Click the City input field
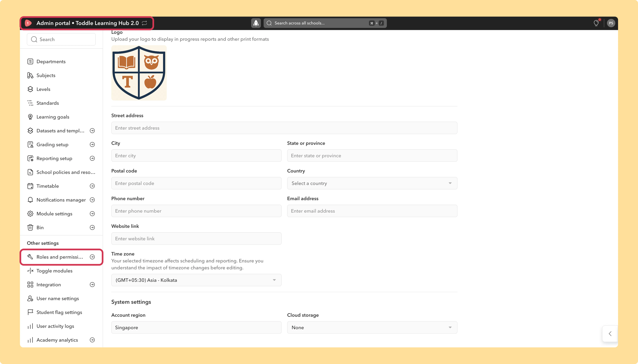The image size is (638, 364). 196,156
